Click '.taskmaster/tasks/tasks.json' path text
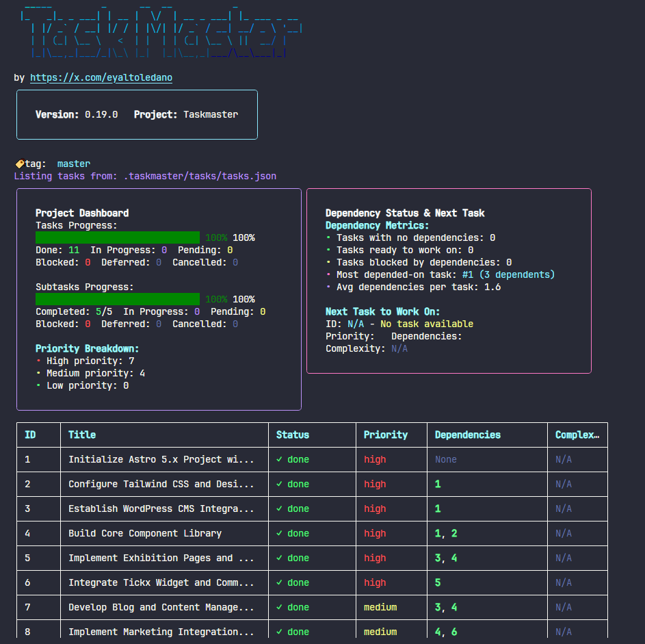This screenshot has width=645, height=644. tap(200, 176)
